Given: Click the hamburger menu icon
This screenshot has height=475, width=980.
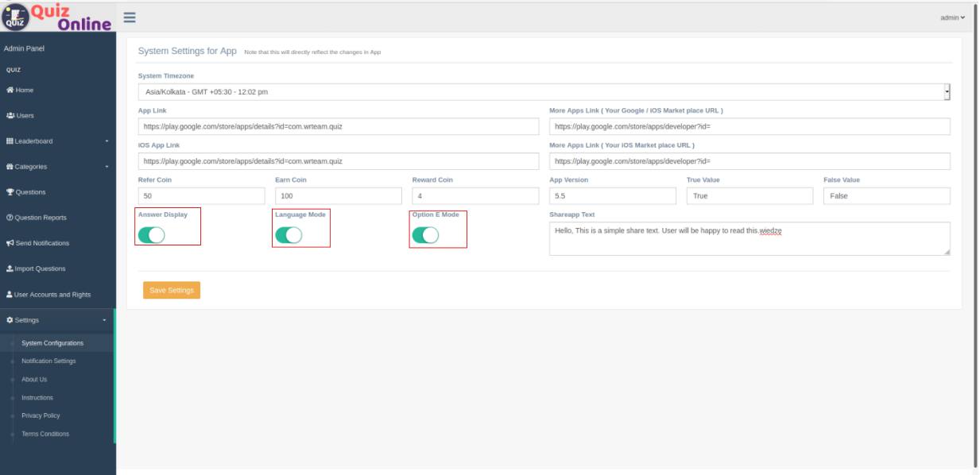Looking at the screenshot, I should pyautogui.click(x=130, y=17).
